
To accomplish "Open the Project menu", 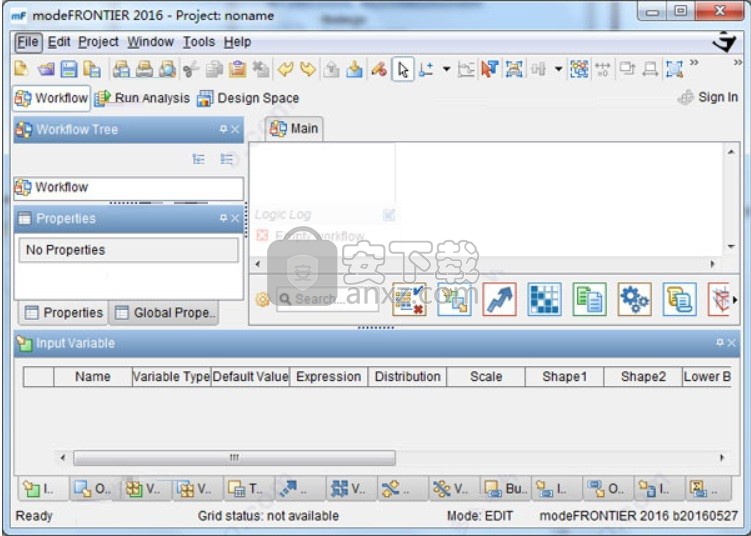I will tap(99, 42).
